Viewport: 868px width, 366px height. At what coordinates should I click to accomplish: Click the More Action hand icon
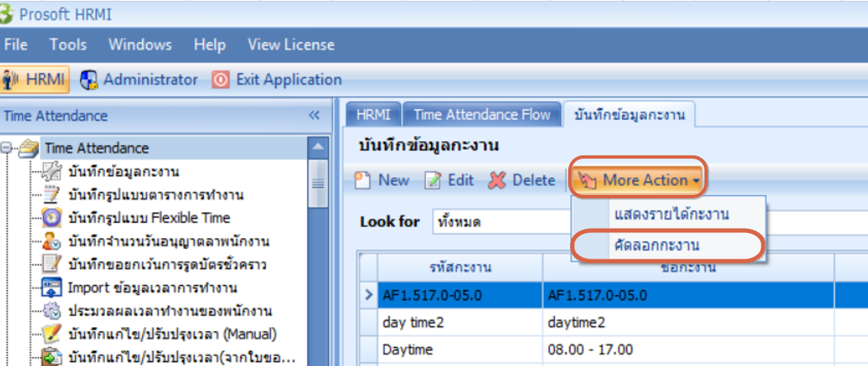click(588, 180)
